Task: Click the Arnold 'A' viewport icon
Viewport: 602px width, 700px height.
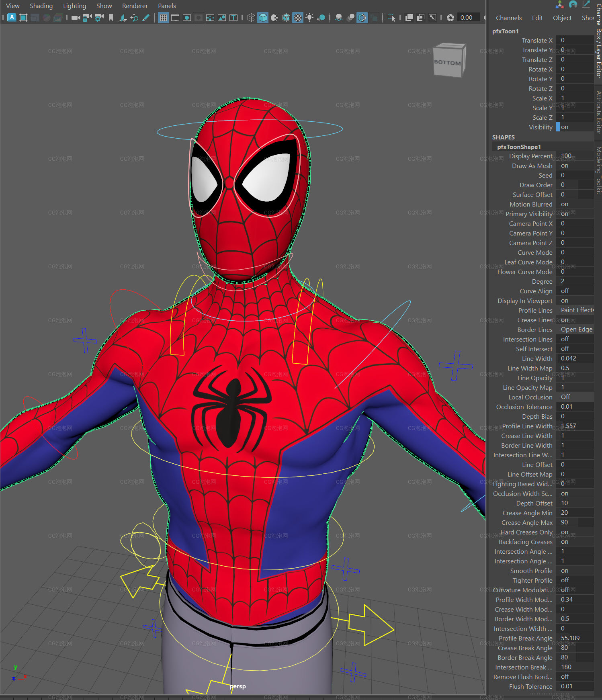Action: (12, 17)
